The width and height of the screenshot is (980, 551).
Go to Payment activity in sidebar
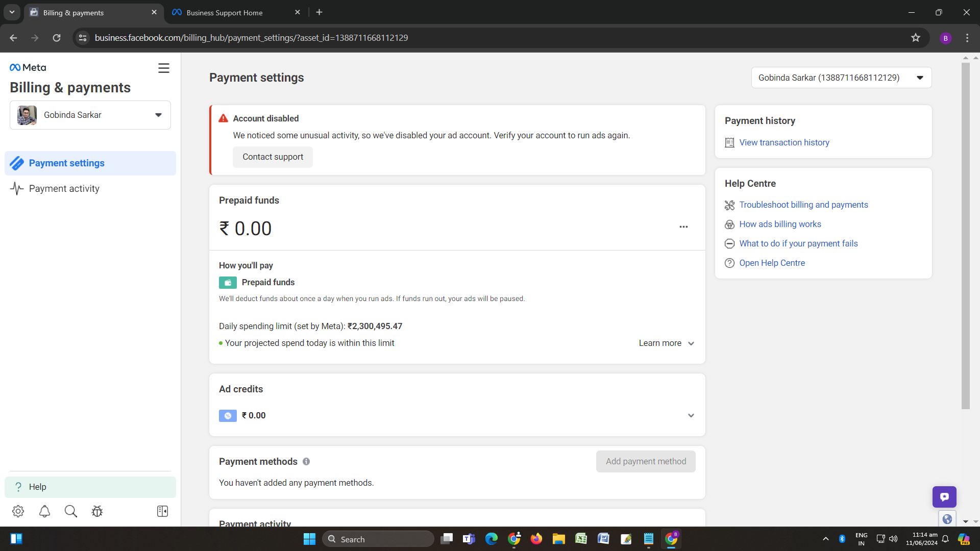[x=64, y=189]
